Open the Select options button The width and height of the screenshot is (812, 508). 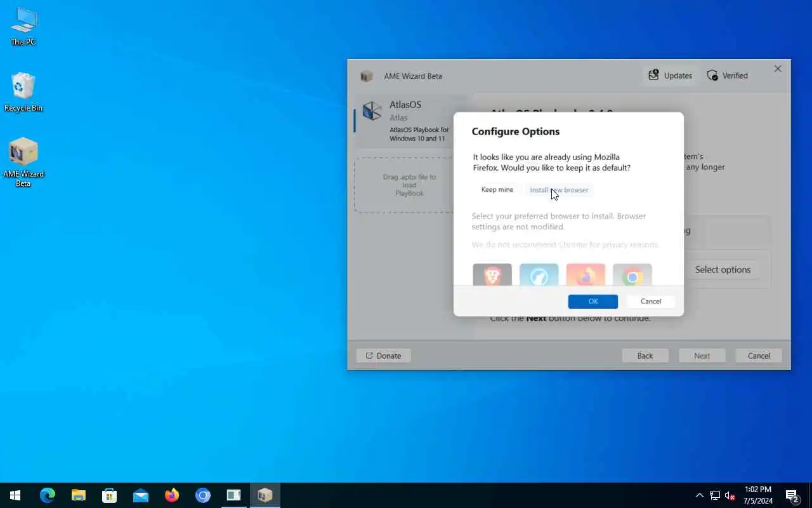click(x=723, y=270)
